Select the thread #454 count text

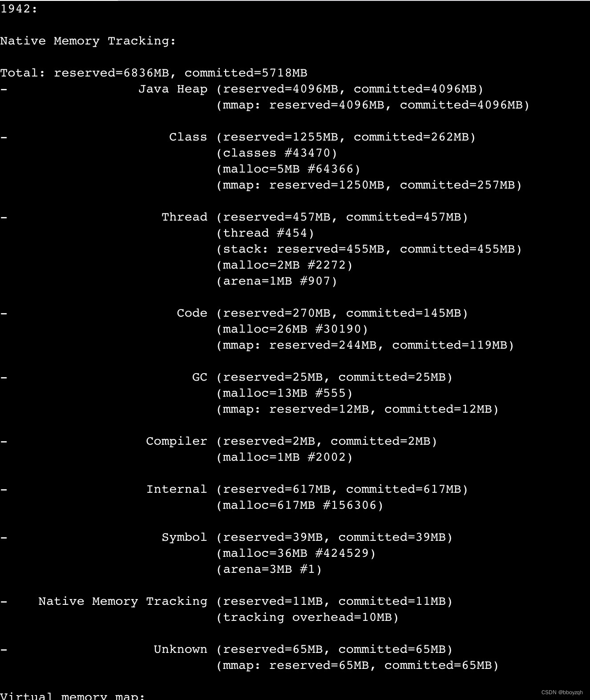(265, 233)
